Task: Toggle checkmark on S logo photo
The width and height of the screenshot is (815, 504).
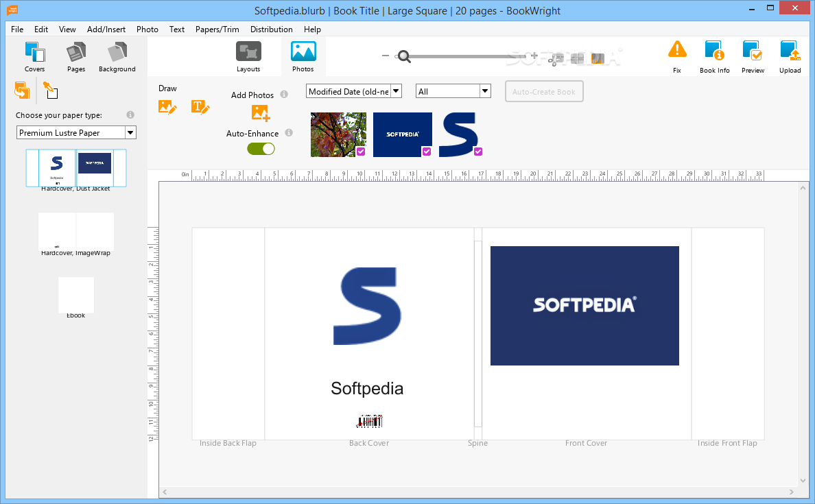Action: (x=478, y=152)
